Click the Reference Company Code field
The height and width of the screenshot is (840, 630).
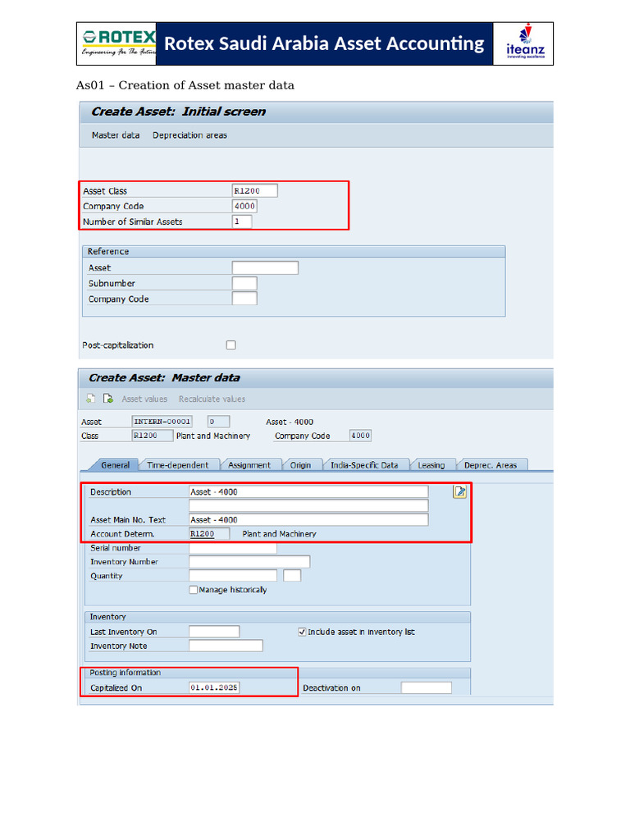(244, 299)
